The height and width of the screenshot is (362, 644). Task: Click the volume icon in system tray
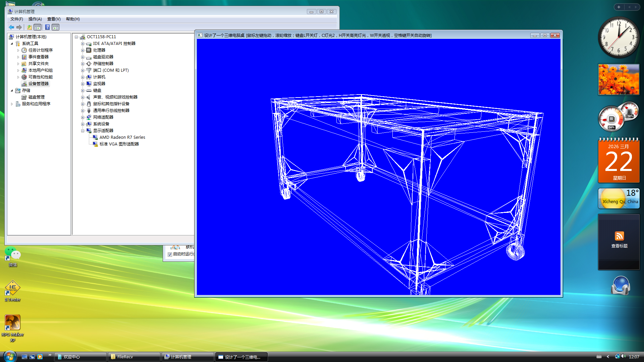point(623,356)
